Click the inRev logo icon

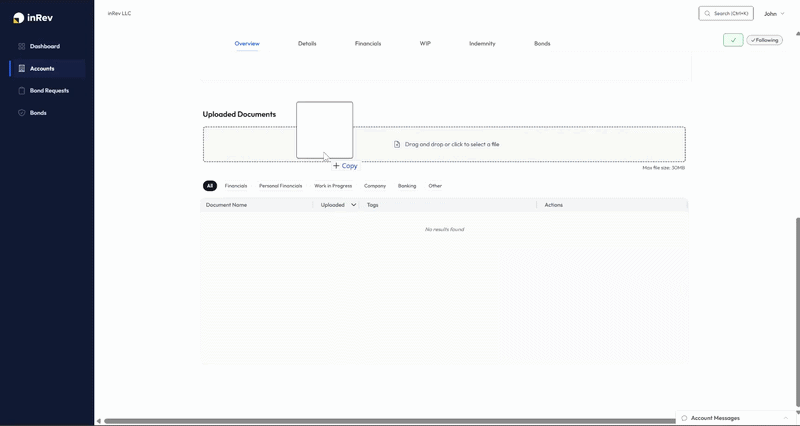click(x=18, y=18)
